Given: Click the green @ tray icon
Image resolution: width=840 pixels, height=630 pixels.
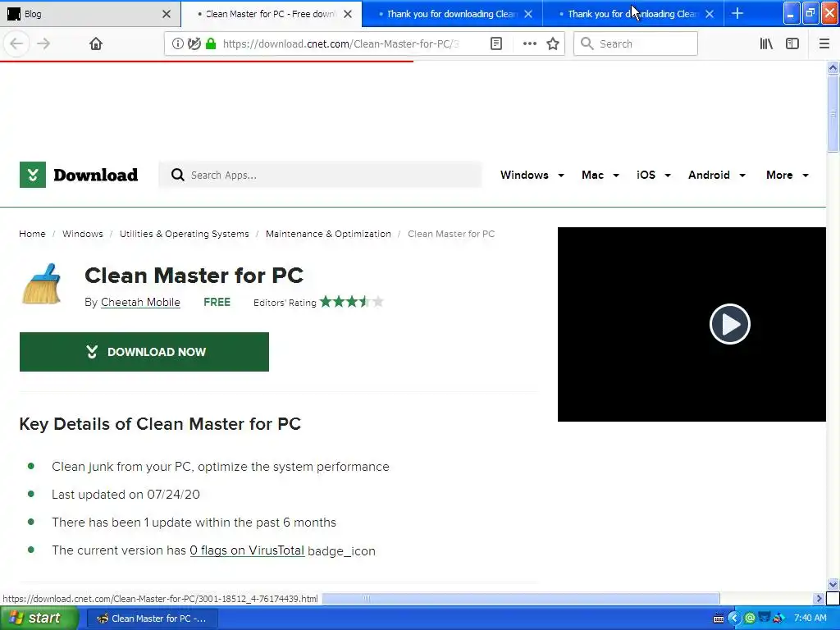Looking at the screenshot, I should [x=750, y=619].
